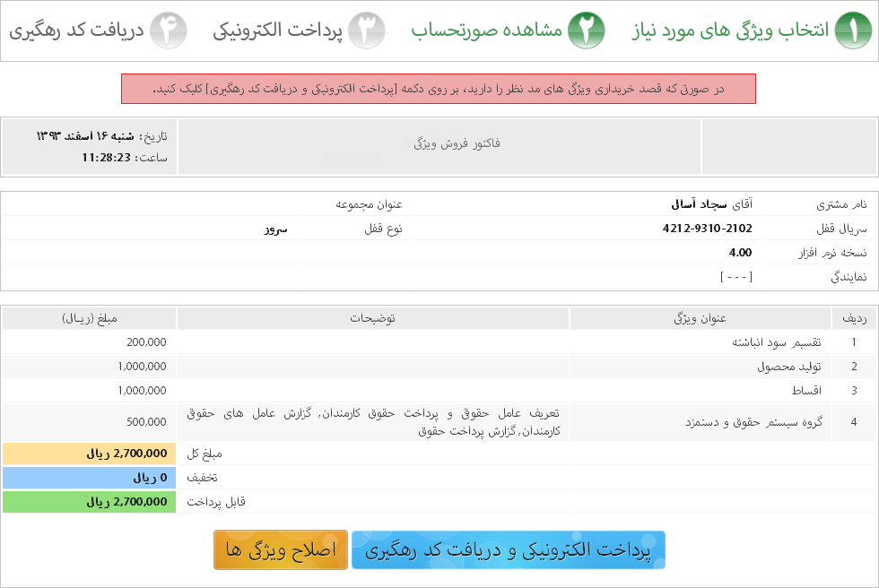Viewport: 879px width, 588px height.
Task: Click the green step 1 circle icon
Action: click(853, 30)
